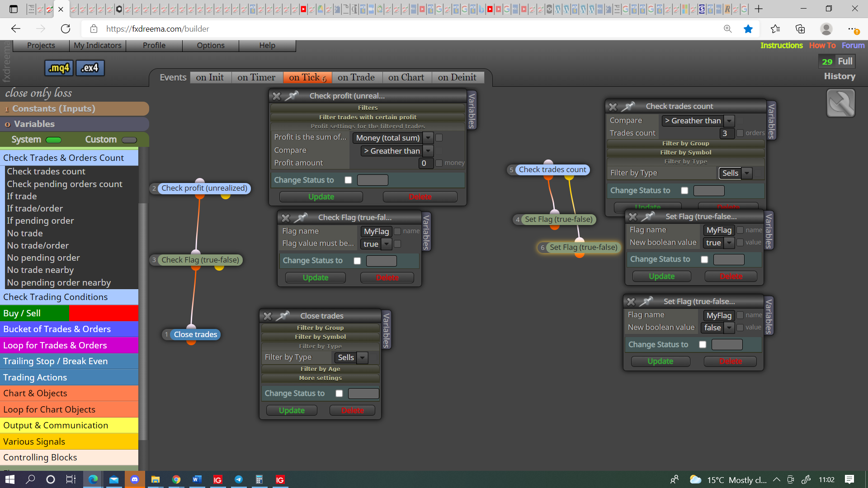The height and width of the screenshot is (488, 868).
Task: Check the orders checkbox beside Trades count
Action: point(740,133)
